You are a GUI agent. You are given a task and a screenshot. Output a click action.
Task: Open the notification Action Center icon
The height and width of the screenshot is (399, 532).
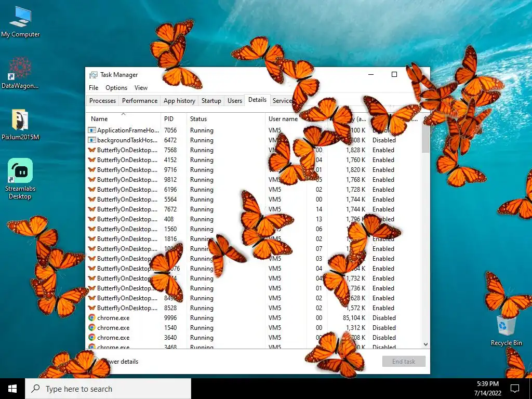515,389
